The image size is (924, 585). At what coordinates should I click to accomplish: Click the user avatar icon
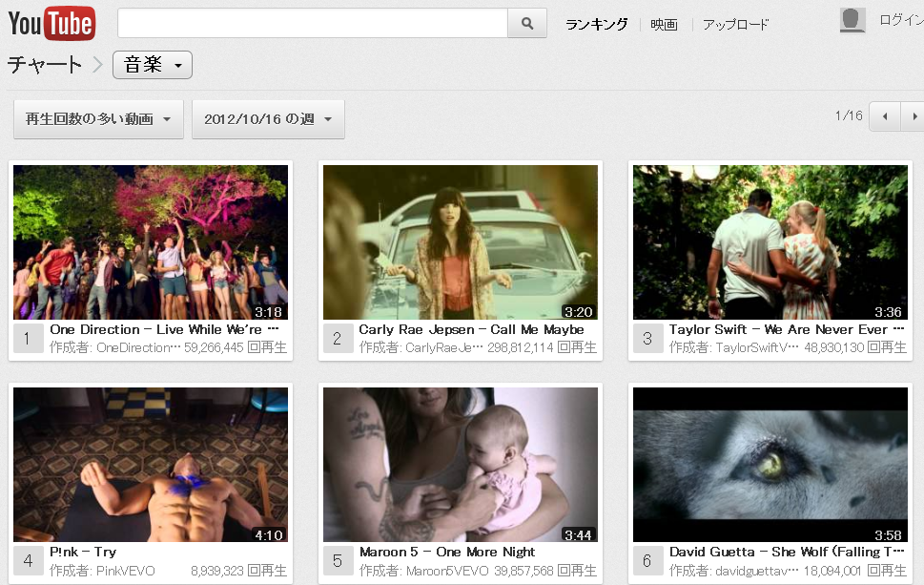(852, 21)
